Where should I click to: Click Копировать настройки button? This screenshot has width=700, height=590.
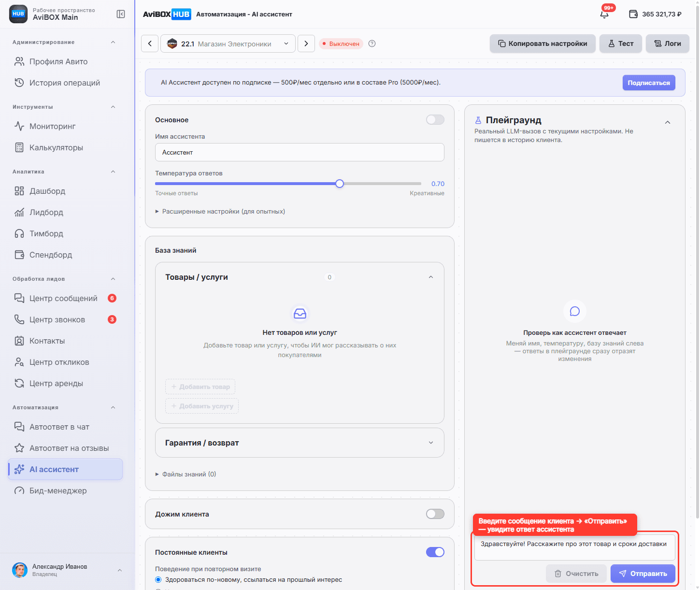tap(543, 43)
